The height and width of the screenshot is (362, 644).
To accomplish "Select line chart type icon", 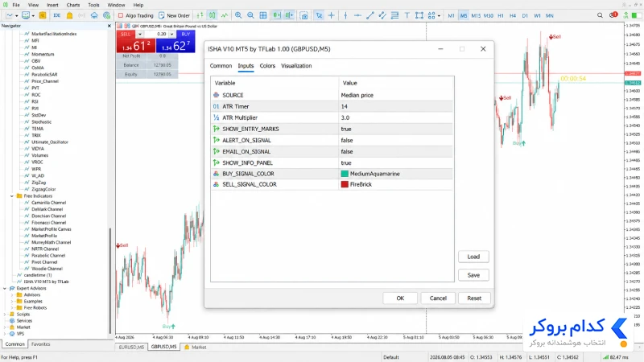I will click(x=225, y=15).
